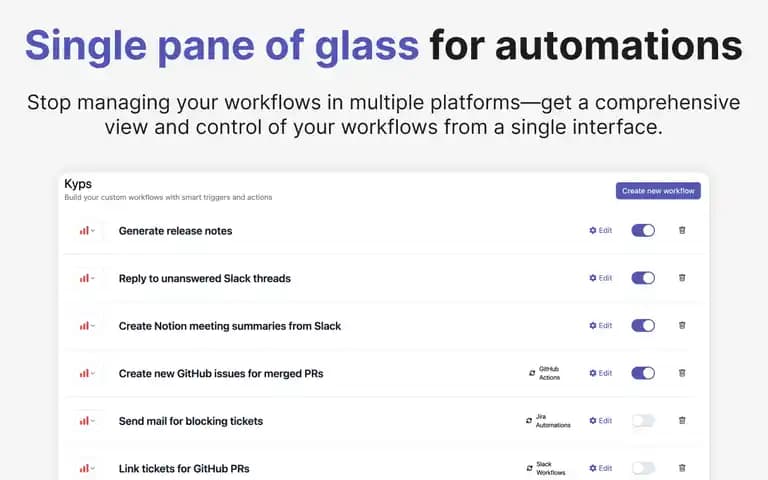
Task: Click the Slack Workflows sync icon
Action: [529, 468]
